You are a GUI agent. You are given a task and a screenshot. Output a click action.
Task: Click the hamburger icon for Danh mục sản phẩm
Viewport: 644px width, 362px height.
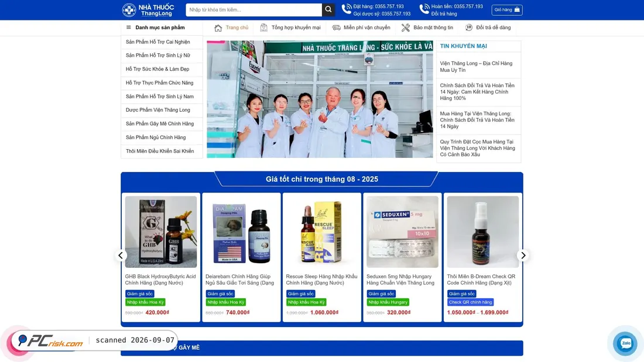(x=129, y=27)
